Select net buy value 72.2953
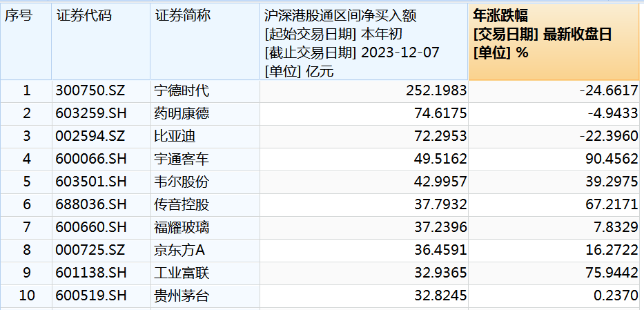Viewport: 644px width, 310px height. [440, 136]
